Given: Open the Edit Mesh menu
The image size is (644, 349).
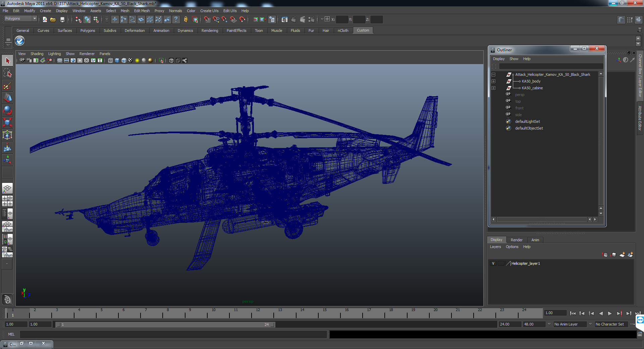Looking at the screenshot, I should [142, 11].
